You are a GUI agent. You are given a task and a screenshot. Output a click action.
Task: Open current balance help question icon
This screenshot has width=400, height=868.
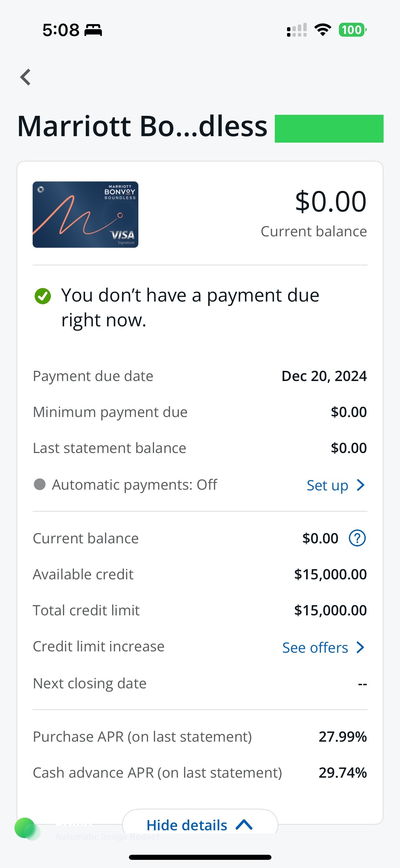tap(357, 538)
